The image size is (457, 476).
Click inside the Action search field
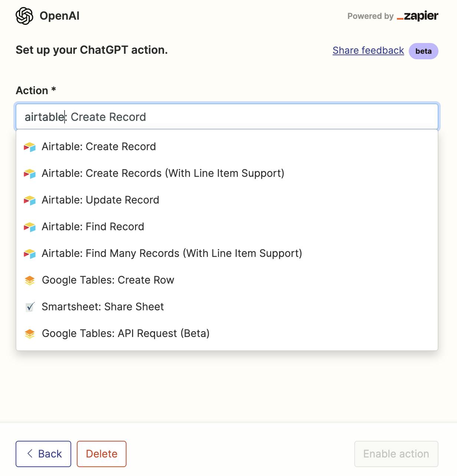click(x=227, y=117)
